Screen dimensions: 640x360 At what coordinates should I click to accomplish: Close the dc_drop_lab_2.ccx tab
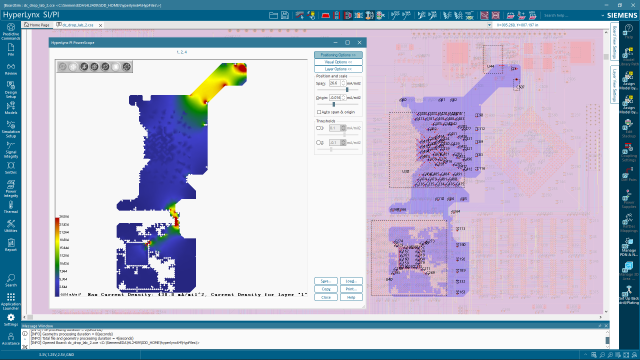coord(100,25)
